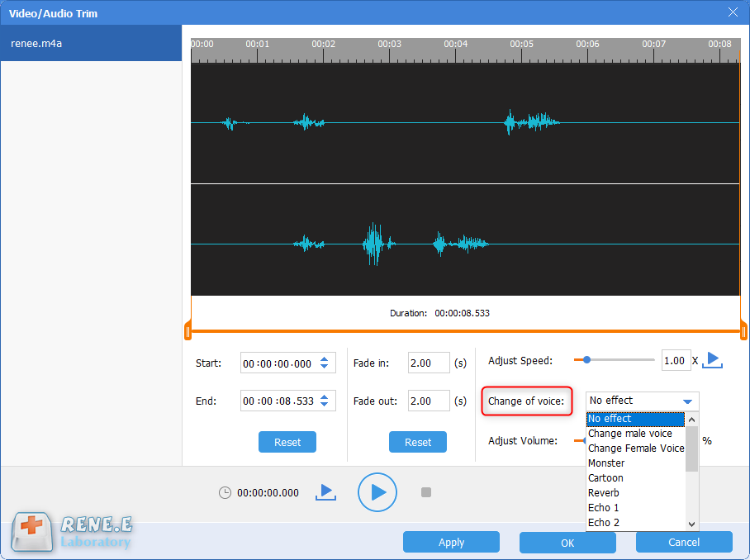
Task: Select the Reverb voice effect
Action: pos(604,493)
